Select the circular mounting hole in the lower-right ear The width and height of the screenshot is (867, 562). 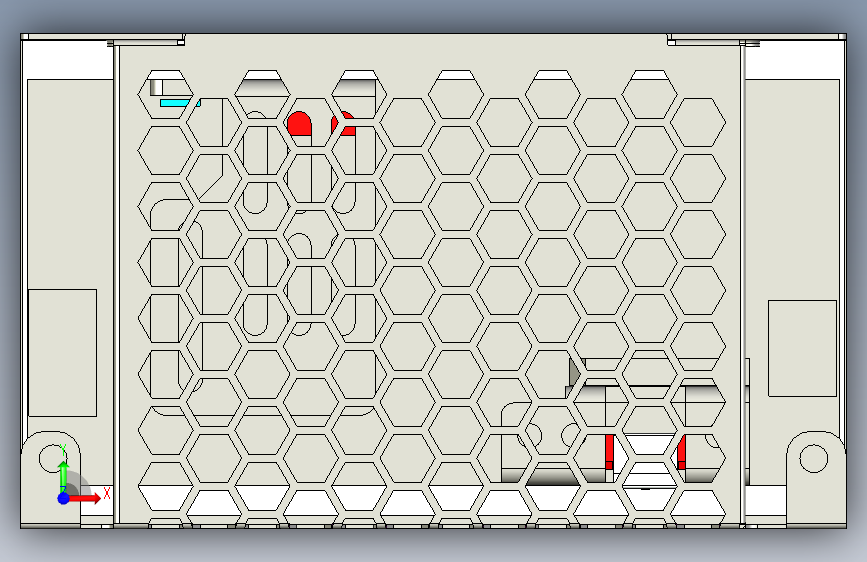[x=814, y=459]
